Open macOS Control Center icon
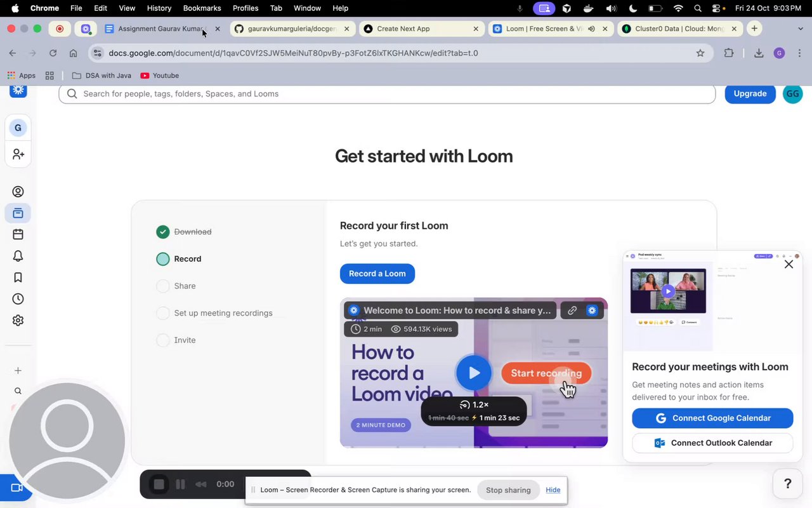 point(717,8)
